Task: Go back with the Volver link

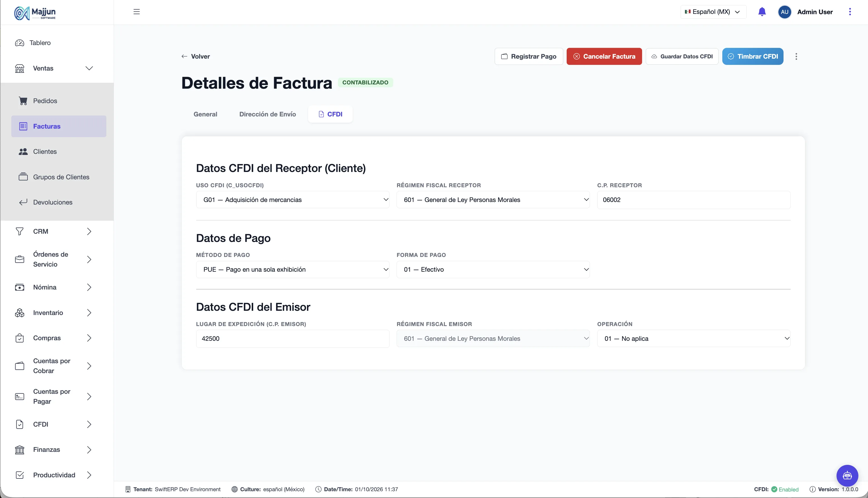Action: pos(195,56)
